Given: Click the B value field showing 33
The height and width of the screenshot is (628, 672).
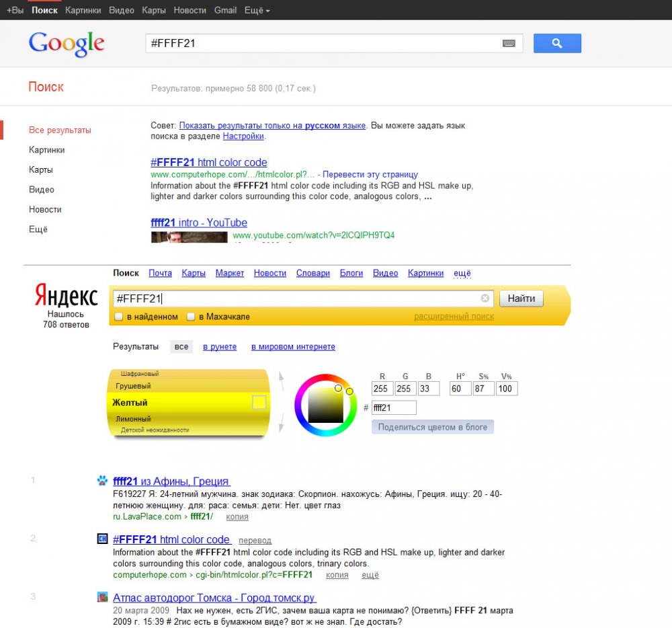Looking at the screenshot, I should (x=429, y=389).
